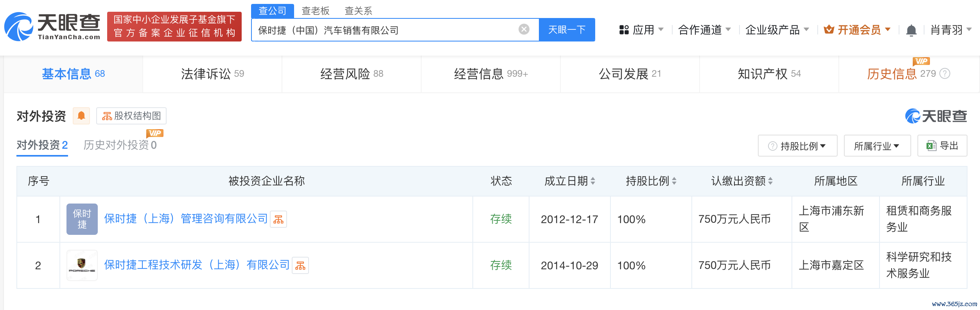The width and height of the screenshot is (980, 310).
Task: Switch to 查关系 search tab
Action: (x=359, y=11)
